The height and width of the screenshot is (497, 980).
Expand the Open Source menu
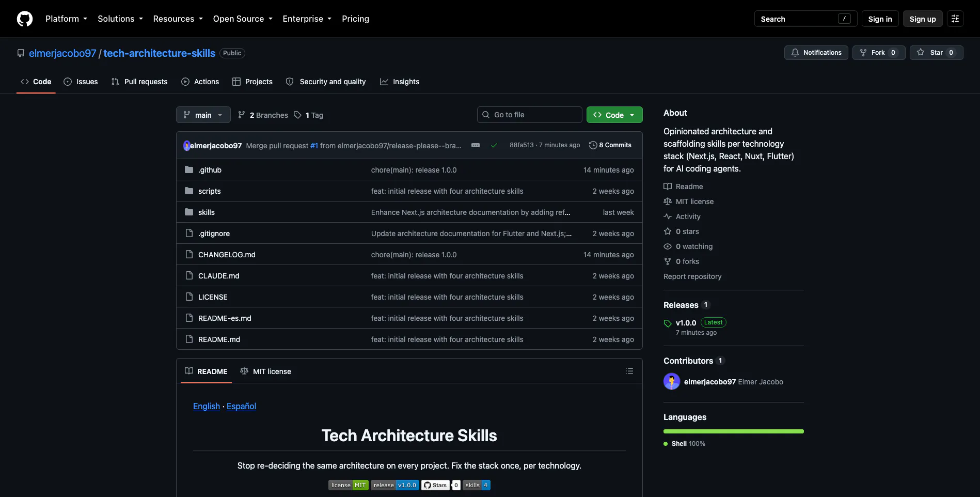pyautogui.click(x=243, y=19)
